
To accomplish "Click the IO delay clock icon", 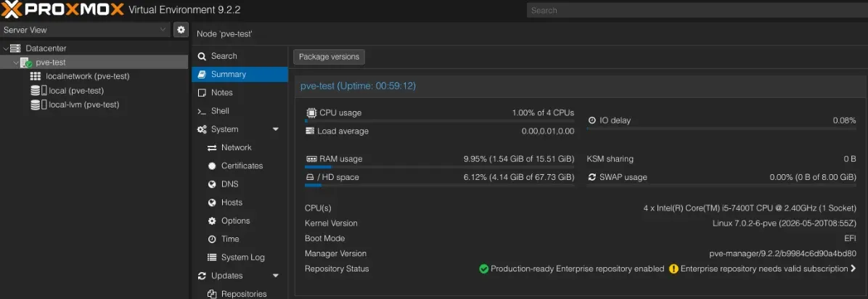I will coord(591,120).
